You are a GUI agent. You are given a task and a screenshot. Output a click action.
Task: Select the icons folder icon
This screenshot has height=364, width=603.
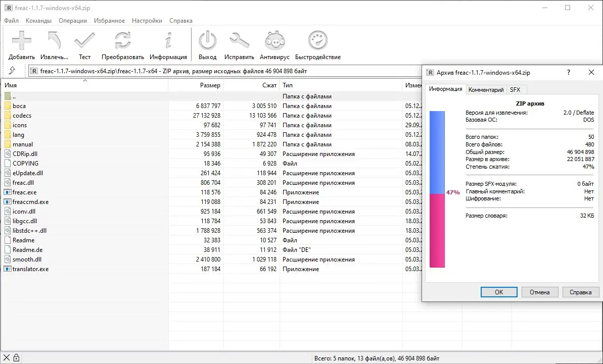click(x=8, y=125)
